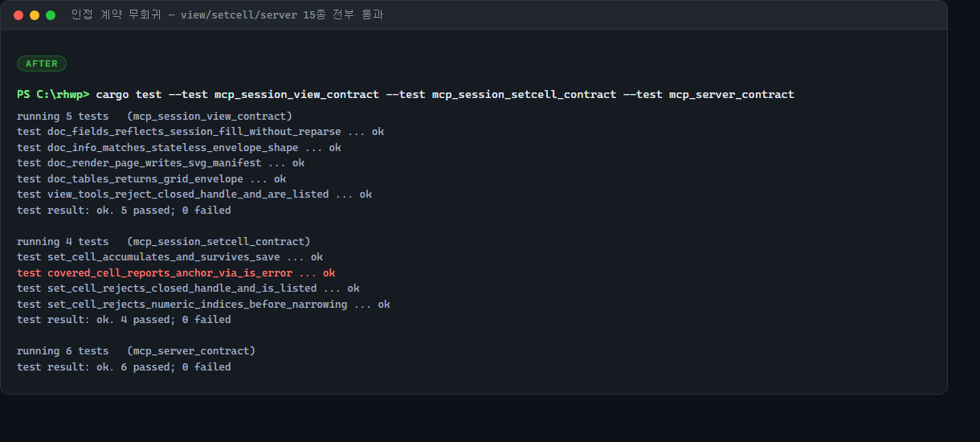Click the green maximize dot
Screen dimensions: 980x442
pos(51,15)
